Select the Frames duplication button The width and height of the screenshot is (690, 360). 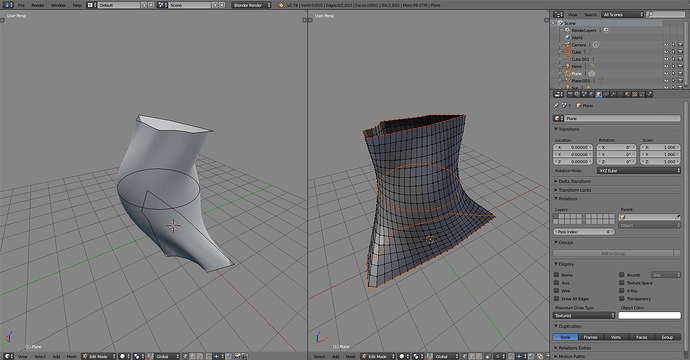point(591,337)
